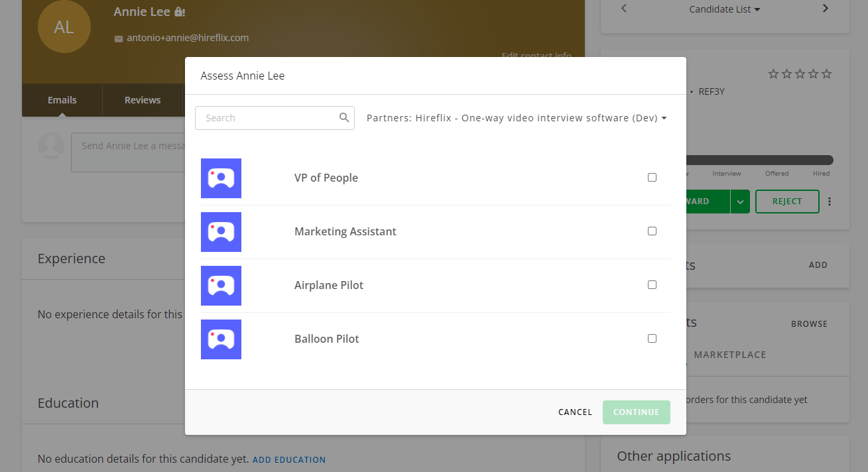
Task: Click the Balloon Pilot label
Action: click(327, 339)
